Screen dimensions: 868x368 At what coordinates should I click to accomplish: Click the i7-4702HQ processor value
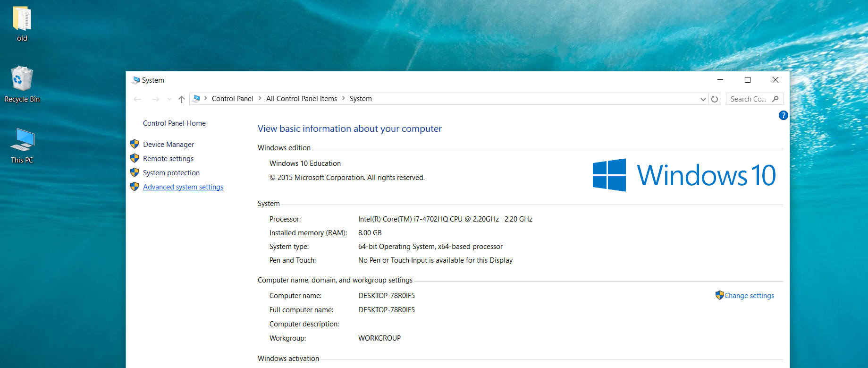(x=445, y=219)
